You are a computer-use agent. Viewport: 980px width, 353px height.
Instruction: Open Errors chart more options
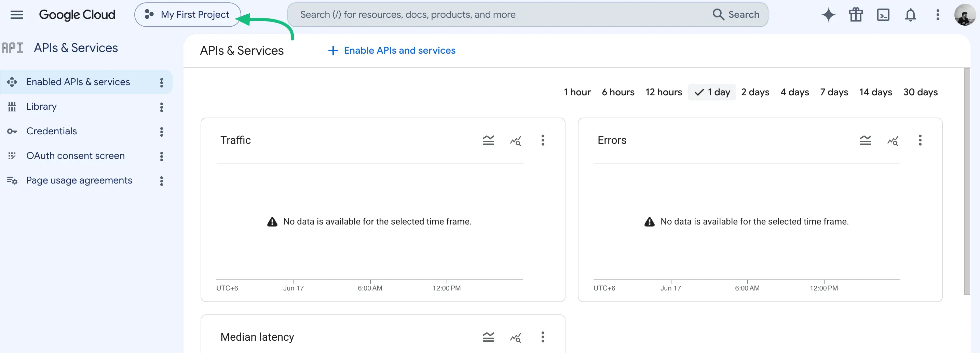pos(920,140)
